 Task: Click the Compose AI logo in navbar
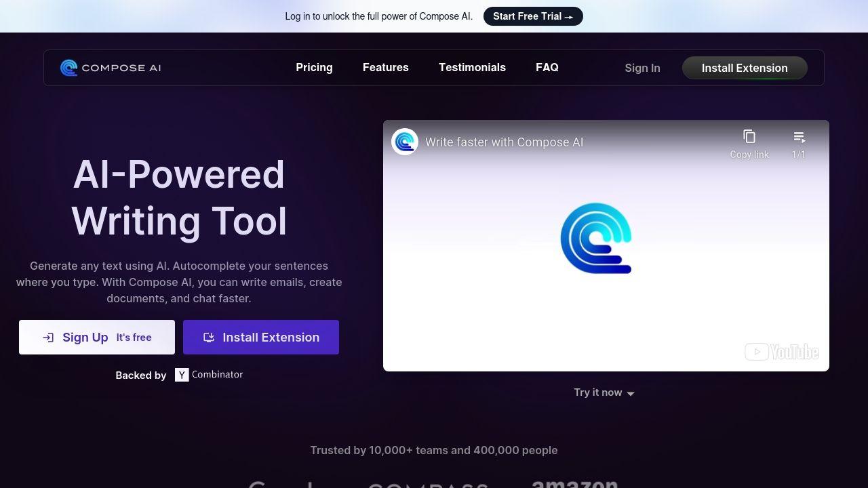(x=111, y=68)
